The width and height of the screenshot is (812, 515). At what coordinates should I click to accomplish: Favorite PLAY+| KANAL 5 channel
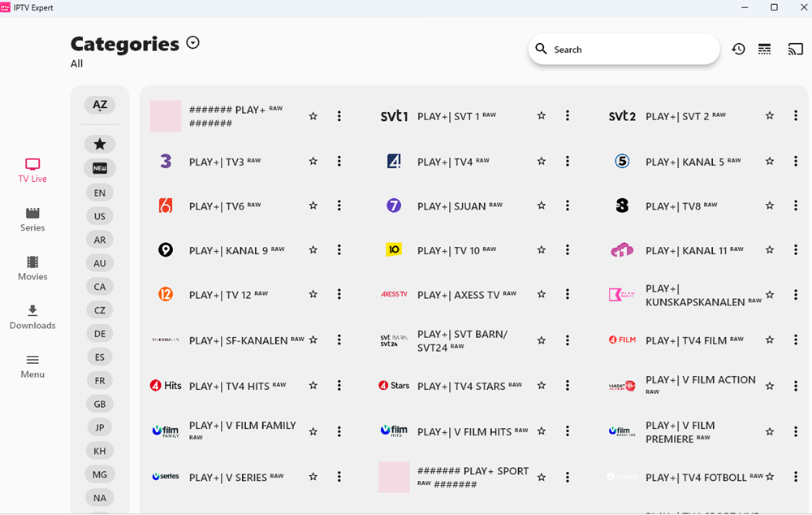(x=770, y=161)
